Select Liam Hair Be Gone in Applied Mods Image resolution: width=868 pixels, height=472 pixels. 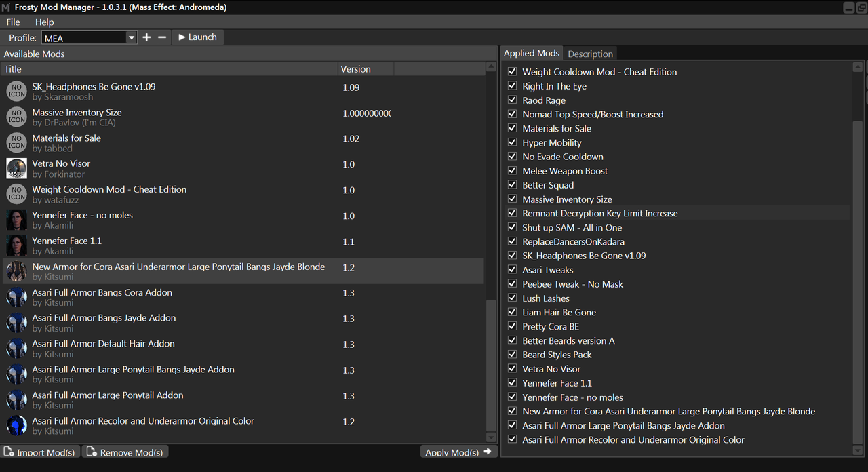[x=559, y=312]
